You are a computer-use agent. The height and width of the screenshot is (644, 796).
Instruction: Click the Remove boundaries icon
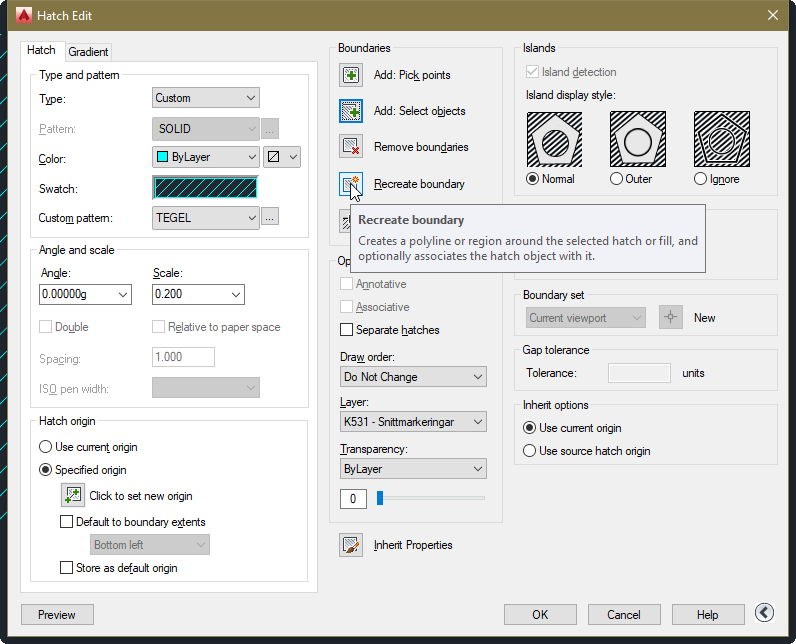pyautogui.click(x=351, y=147)
